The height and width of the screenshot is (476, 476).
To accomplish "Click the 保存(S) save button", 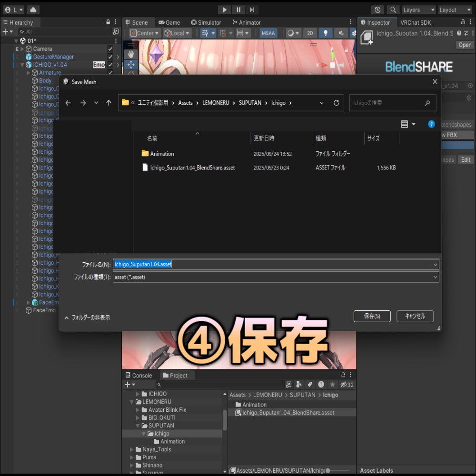I will [x=372, y=316].
